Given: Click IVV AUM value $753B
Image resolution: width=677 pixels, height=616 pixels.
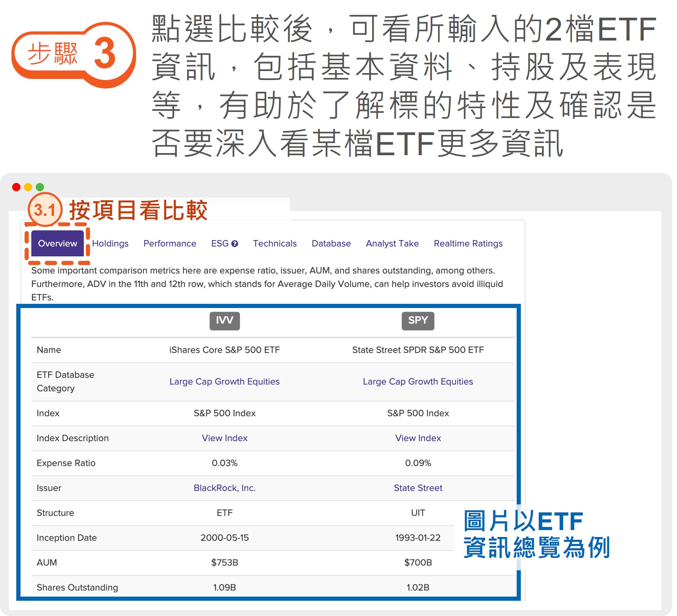Looking at the screenshot, I should pyautogui.click(x=225, y=562).
